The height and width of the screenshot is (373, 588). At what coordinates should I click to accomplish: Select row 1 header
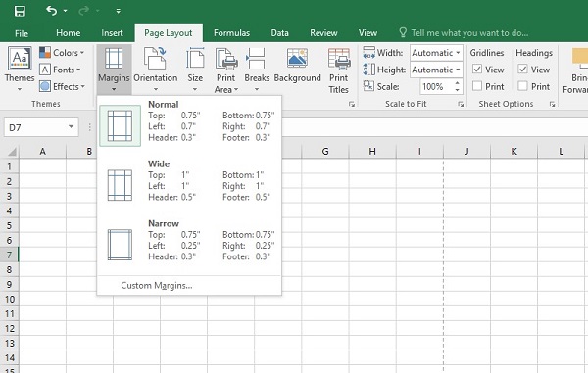10,166
